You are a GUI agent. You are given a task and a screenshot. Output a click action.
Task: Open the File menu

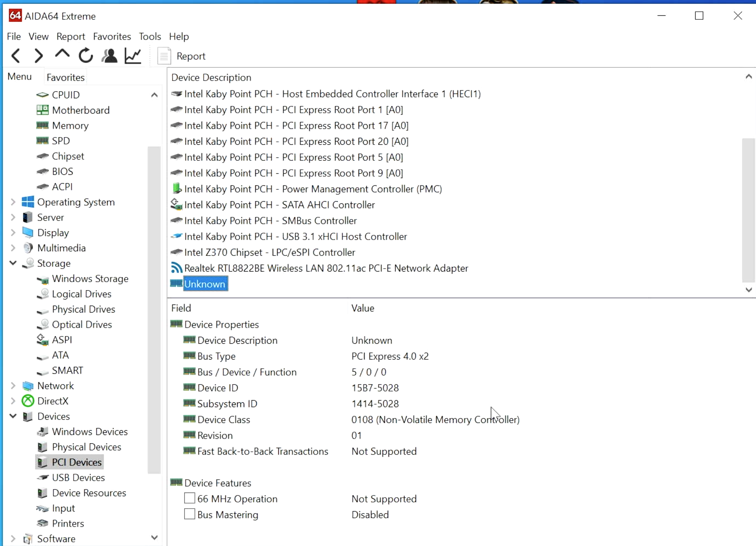[14, 36]
